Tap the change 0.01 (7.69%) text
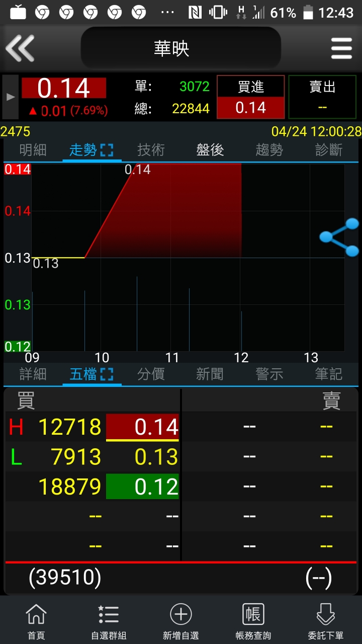The height and width of the screenshot is (644, 362). [68, 111]
